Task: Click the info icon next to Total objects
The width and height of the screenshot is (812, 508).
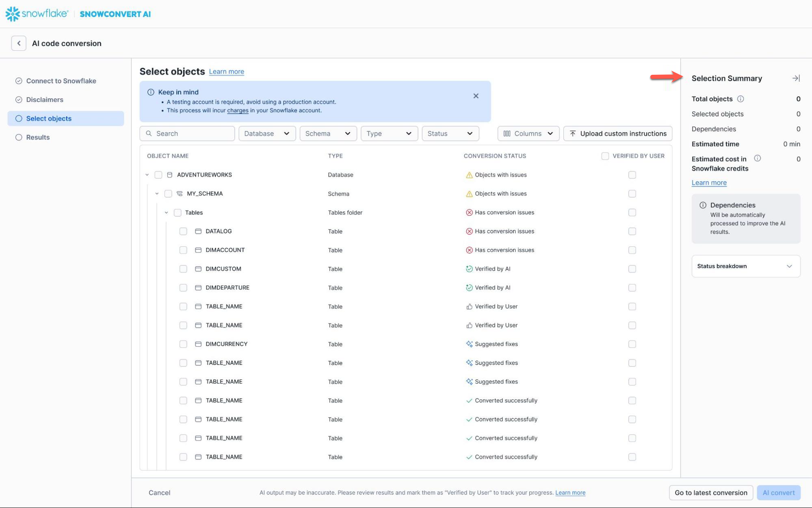Action: click(741, 99)
